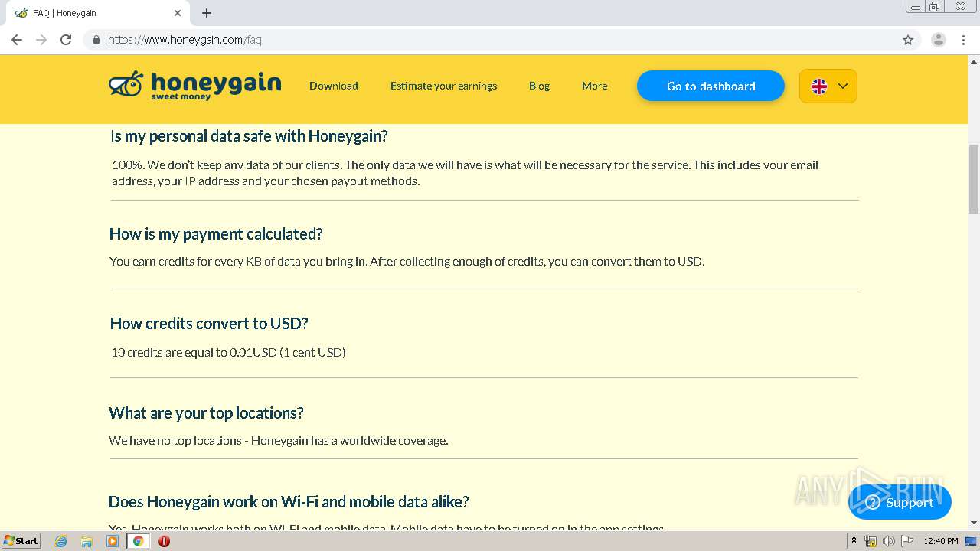Open the Chrome three-dot menu
This screenshot has height=551, width=980.
tap(964, 40)
